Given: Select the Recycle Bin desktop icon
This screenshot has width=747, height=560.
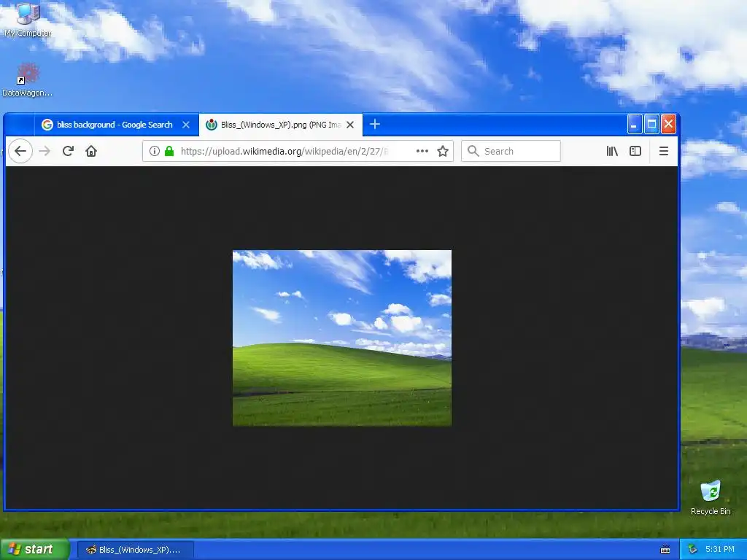Looking at the screenshot, I should pyautogui.click(x=711, y=498).
